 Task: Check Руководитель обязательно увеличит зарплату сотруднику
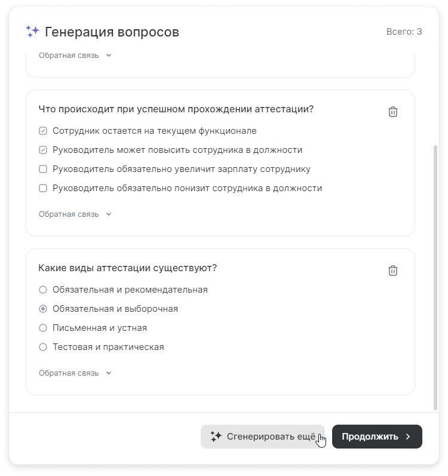click(x=43, y=169)
